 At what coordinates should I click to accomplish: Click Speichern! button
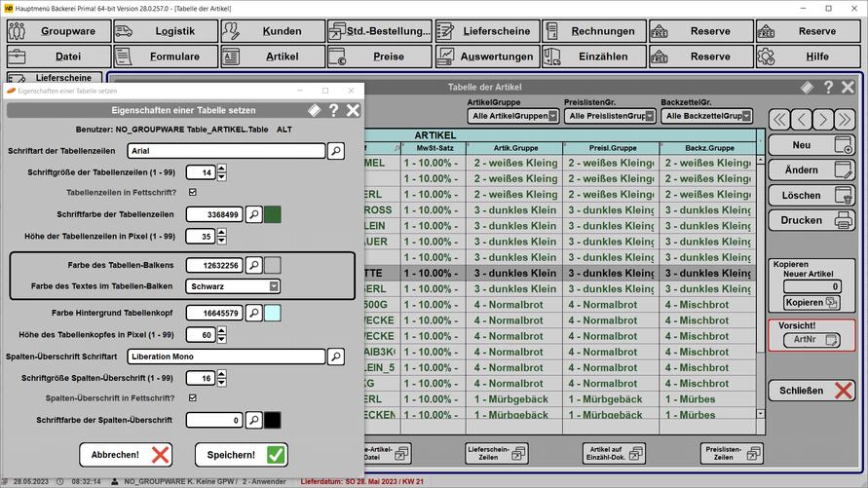coord(242,455)
